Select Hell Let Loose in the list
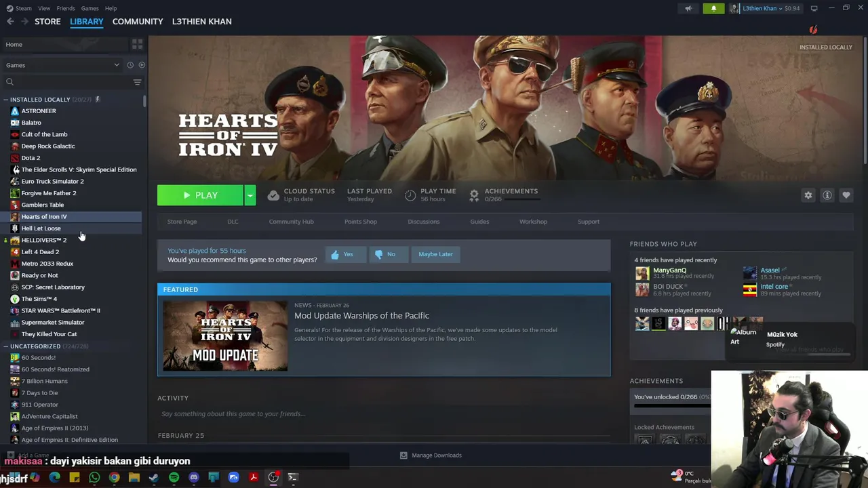This screenshot has width=868, height=488. [x=41, y=228]
